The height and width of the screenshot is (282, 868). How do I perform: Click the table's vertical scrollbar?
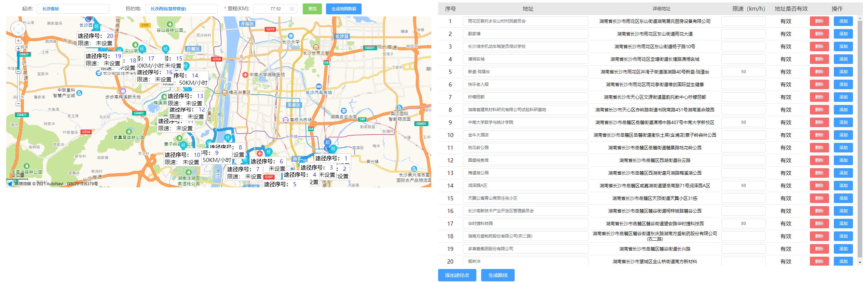point(860,138)
